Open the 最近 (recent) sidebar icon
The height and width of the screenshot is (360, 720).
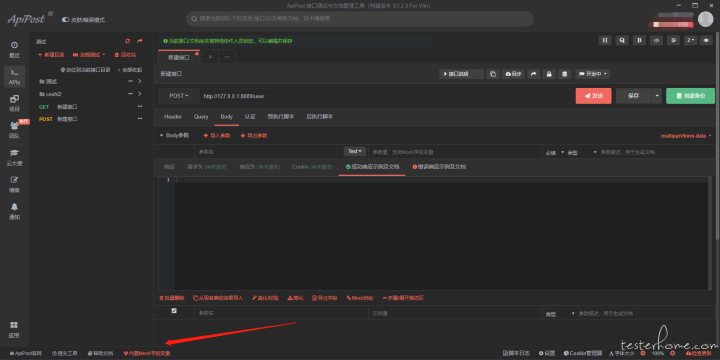tap(14, 49)
